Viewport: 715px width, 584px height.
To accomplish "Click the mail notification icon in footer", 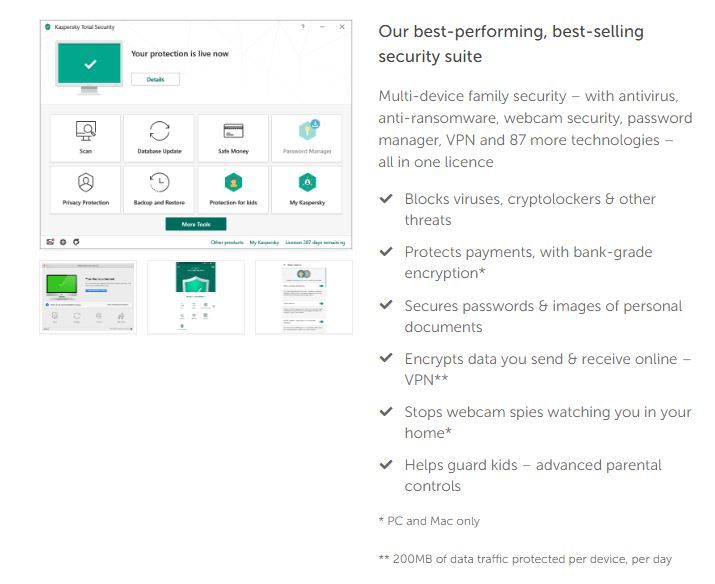I will click(x=48, y=242).
